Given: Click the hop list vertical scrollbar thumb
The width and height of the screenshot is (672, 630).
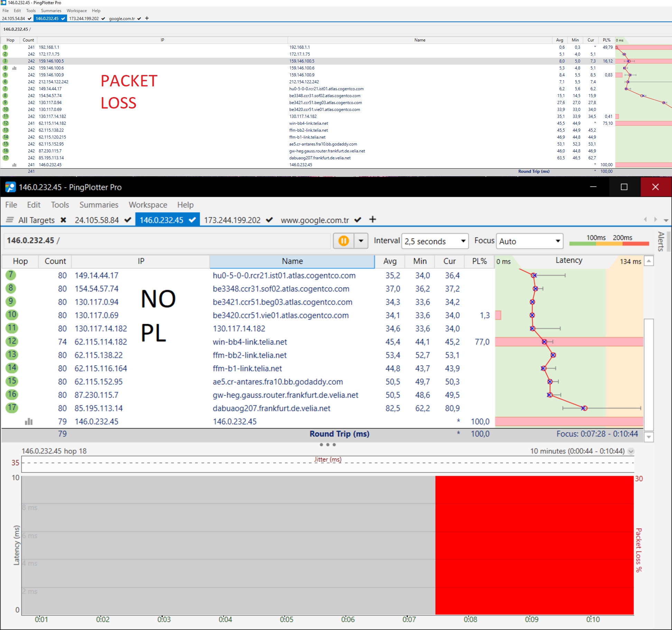Looking at the screenshot, I should (649, 374).
